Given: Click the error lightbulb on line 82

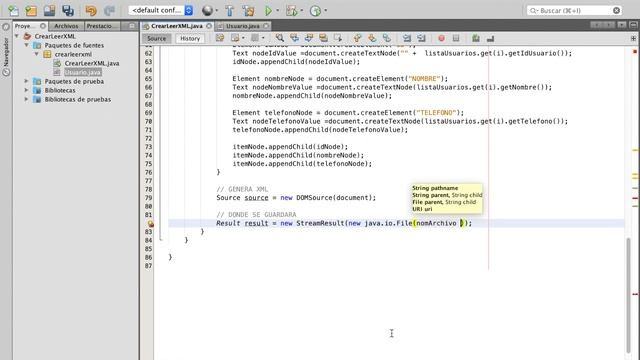Looking at the screenshot, I should tap(150, 223).
